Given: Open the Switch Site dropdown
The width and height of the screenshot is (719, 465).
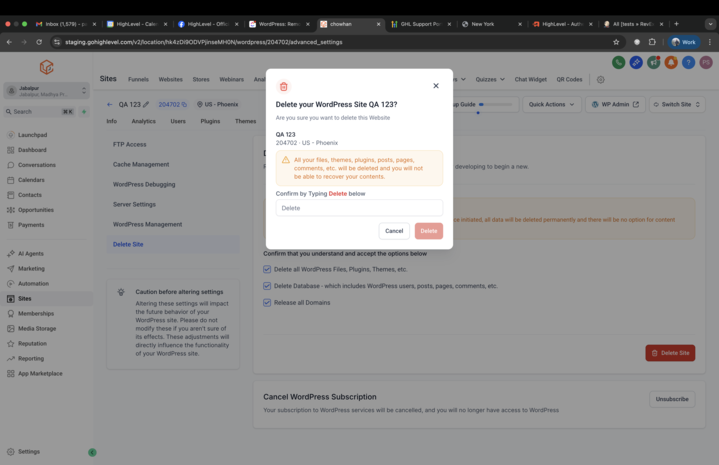Looking at the screenshot, I should tap(676, 104).
